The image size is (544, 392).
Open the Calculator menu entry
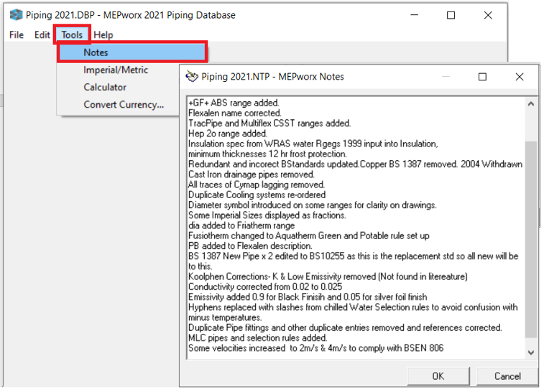pos(105,88)
